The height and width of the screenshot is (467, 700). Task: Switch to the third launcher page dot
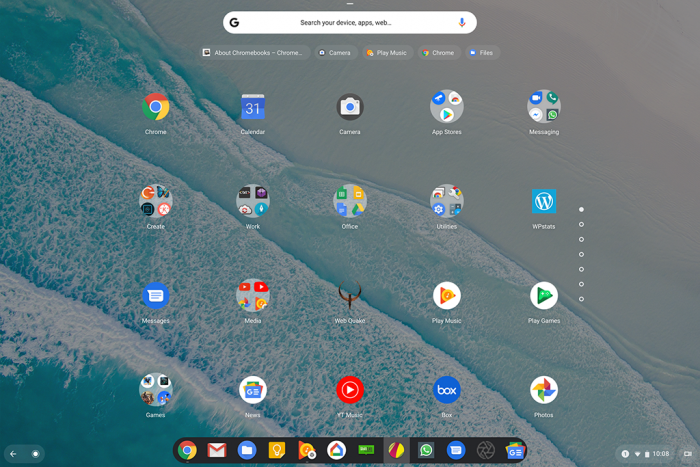(x=581, y=239)
